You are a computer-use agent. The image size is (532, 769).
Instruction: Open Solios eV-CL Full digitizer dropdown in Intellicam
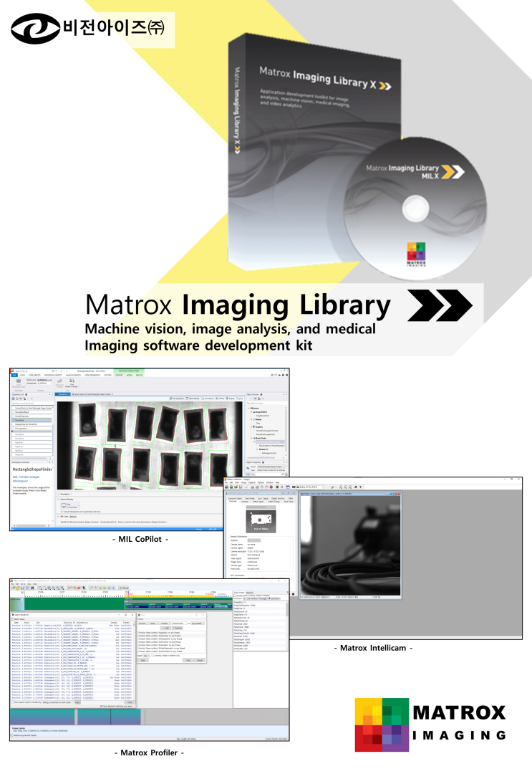(x=310, y=487)
